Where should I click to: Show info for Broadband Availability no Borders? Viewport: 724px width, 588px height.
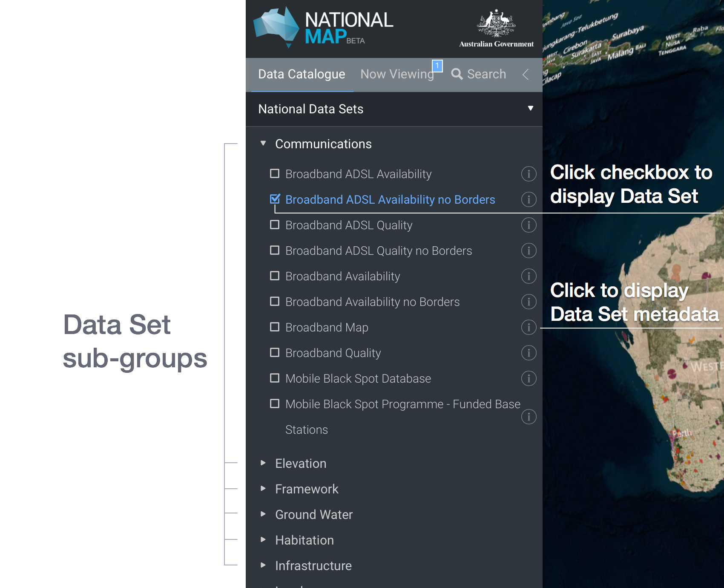(529, 302)
